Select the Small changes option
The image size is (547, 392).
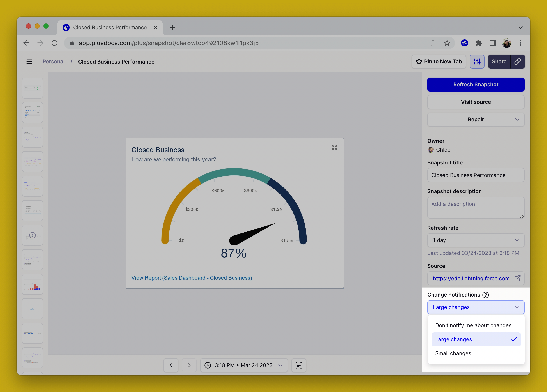click(x=476, y=353)
